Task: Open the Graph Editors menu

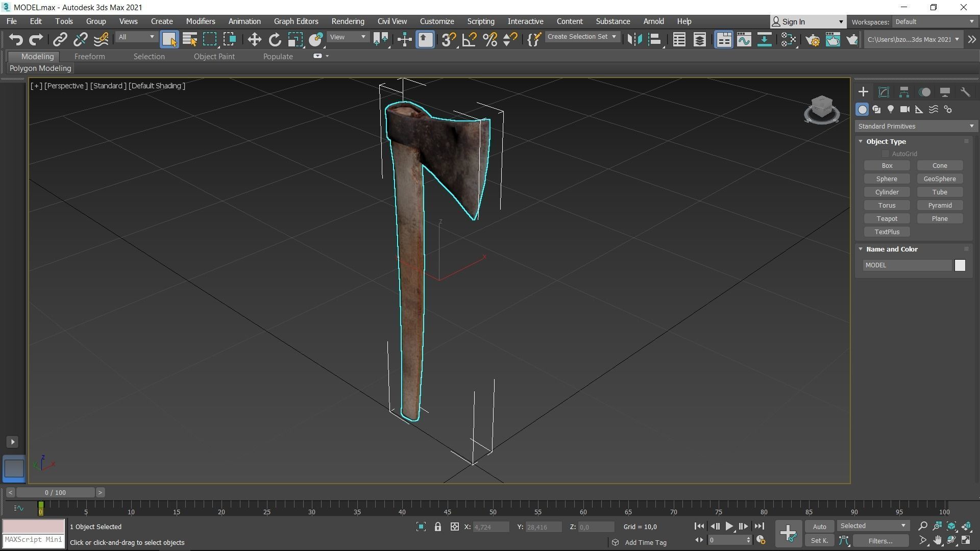Action: pyautogui.click(x=296, y=21)
